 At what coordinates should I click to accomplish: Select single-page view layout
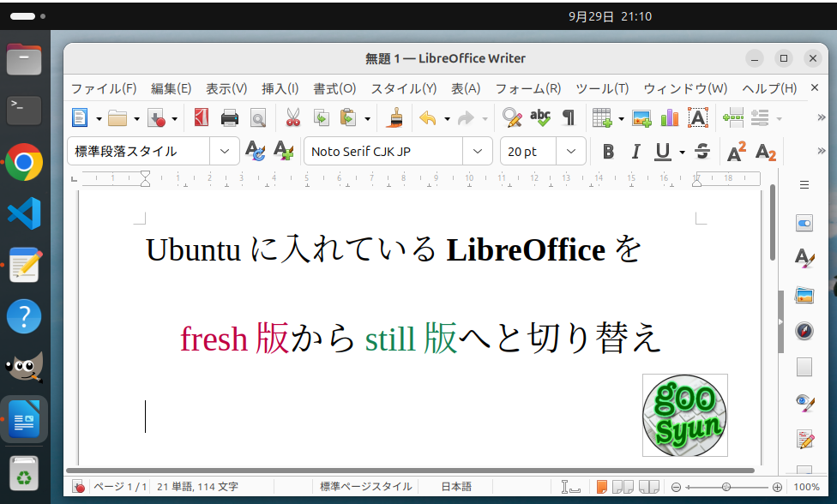pos(602,486)
